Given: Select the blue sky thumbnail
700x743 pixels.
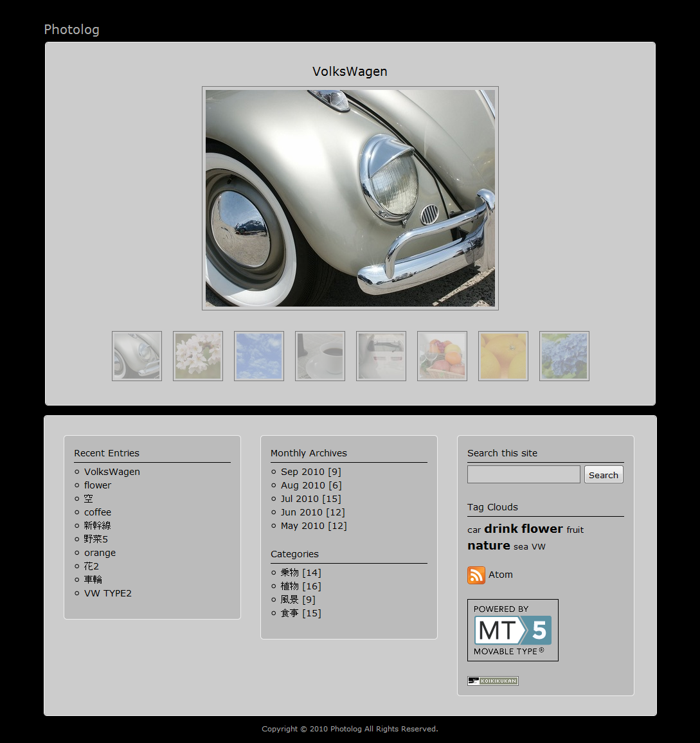Looking at the screenshot, I should (259, 356).
